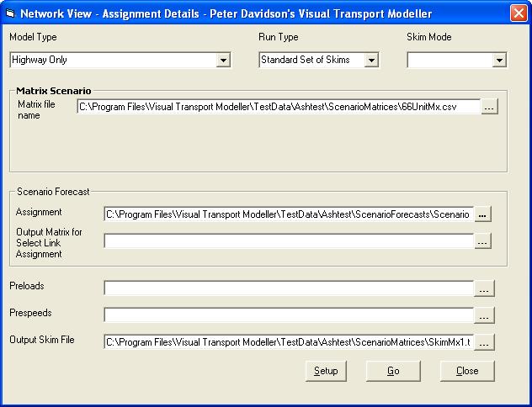The height and width of the screenshot is (407, 532).
Task: Browse for the Assignment forecast file
Action: click(482, 214)
